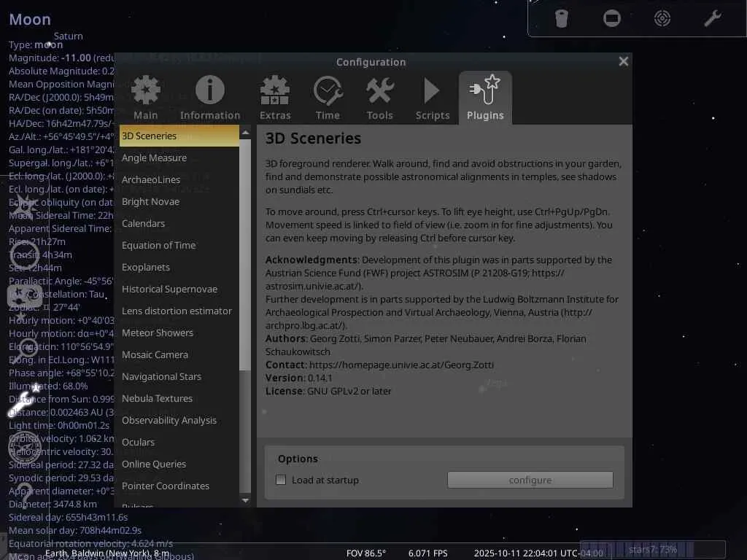Pick Calendars in the plugin list

[179, 224]
